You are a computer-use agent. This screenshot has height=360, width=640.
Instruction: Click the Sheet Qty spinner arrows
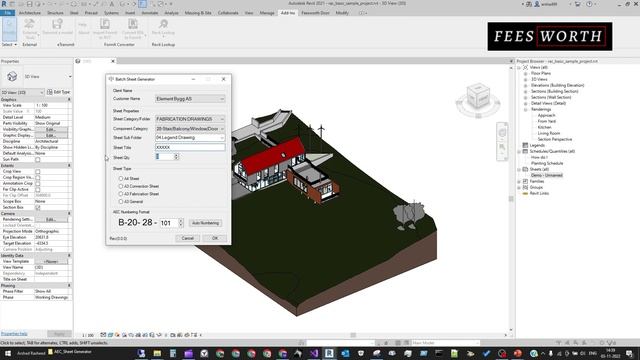176,157
